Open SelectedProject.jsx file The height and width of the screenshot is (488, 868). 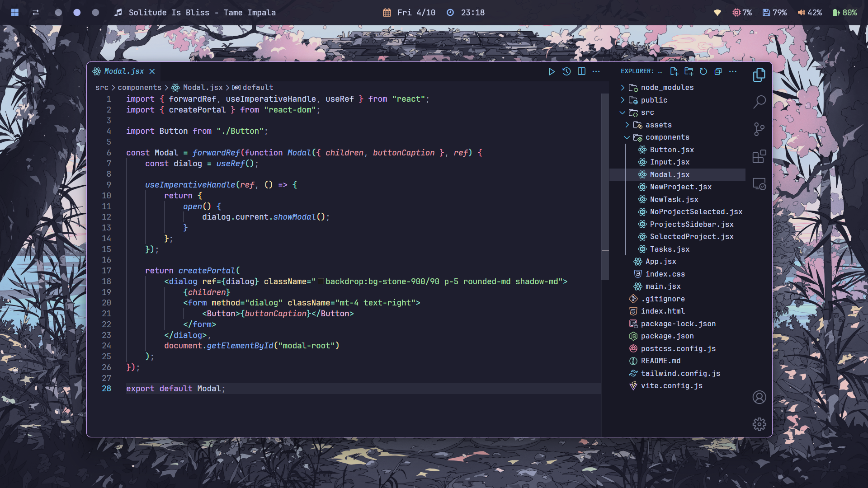point(677,237)
